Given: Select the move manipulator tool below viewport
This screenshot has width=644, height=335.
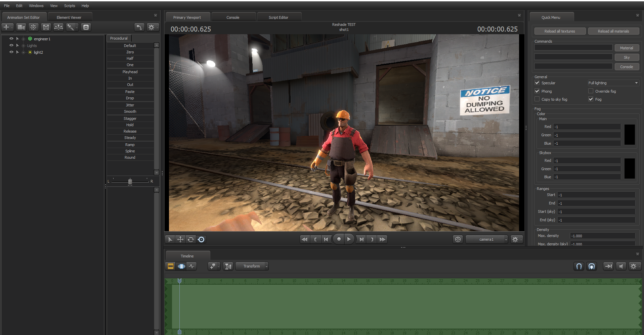Looking at the screenshot, I should [180, 239].
